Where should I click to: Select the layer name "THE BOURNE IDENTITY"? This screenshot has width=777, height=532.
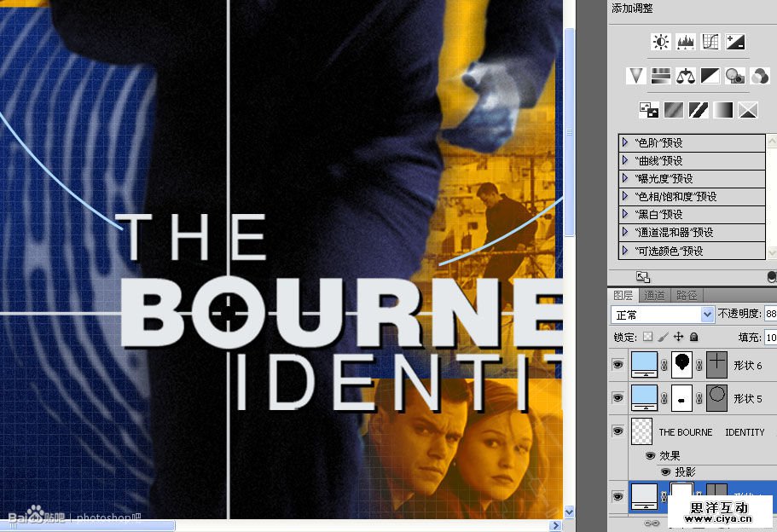(711, 432)
